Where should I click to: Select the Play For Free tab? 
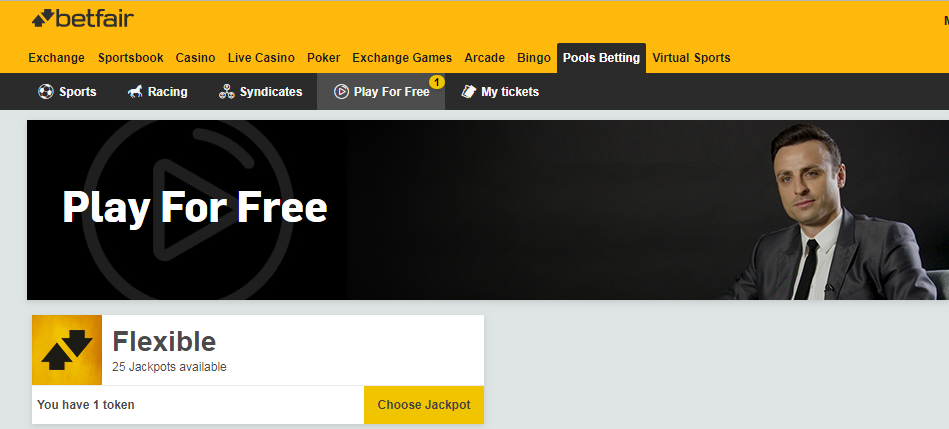pyautogui.click(x=381, y=92)
